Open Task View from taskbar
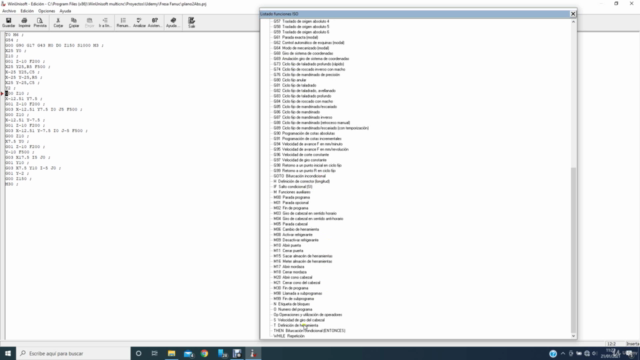This screenshot has height=360, width=640. tap(155, 353)
